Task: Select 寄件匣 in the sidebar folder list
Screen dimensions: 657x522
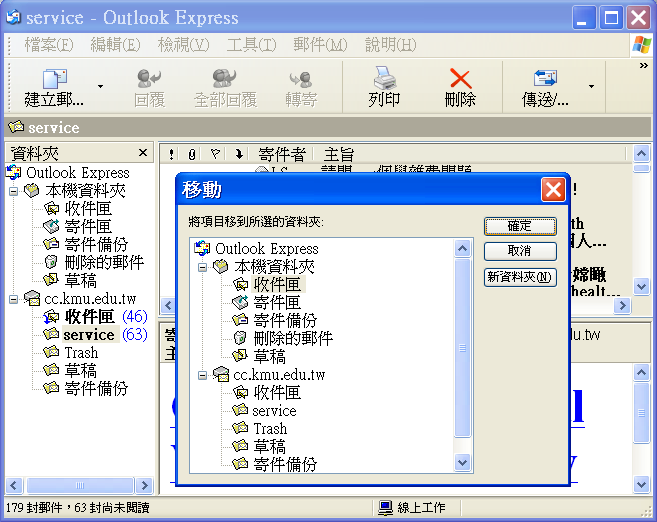Action: click(x=88, y=226)
